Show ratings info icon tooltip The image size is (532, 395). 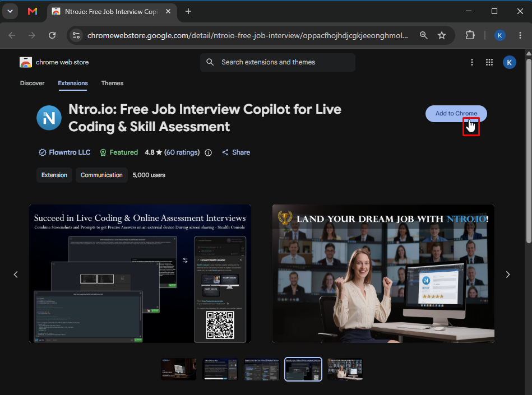coord(209,152)
